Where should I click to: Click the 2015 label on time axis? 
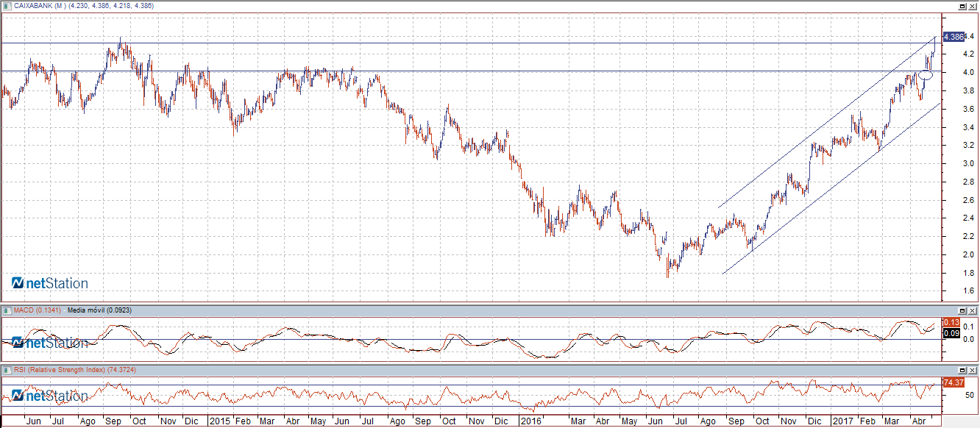click(x=219, y=422)
